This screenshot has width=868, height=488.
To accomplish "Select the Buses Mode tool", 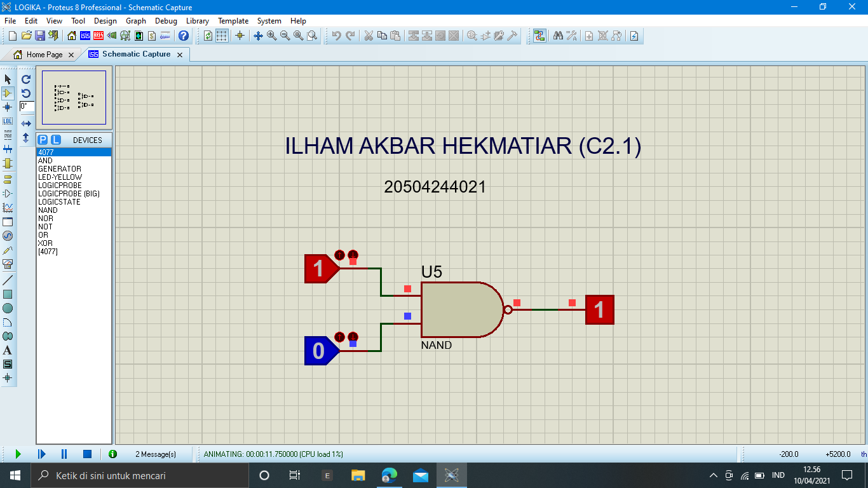I will click(x=8, y=149).
